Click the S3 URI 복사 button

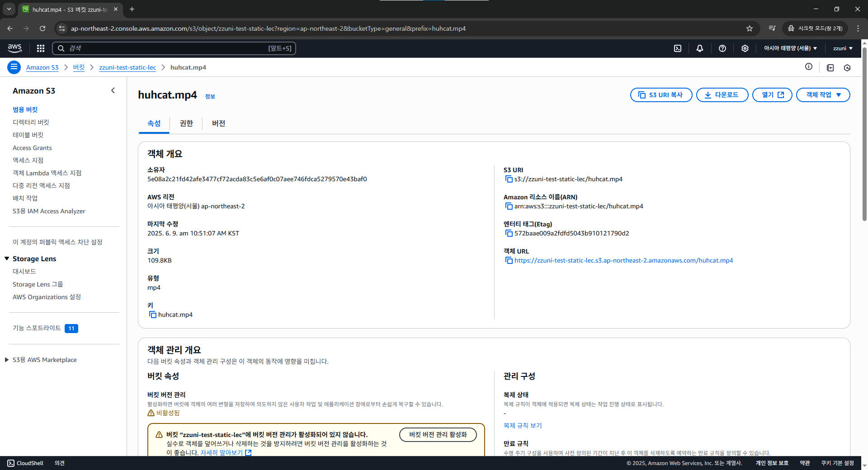point(661,95)
